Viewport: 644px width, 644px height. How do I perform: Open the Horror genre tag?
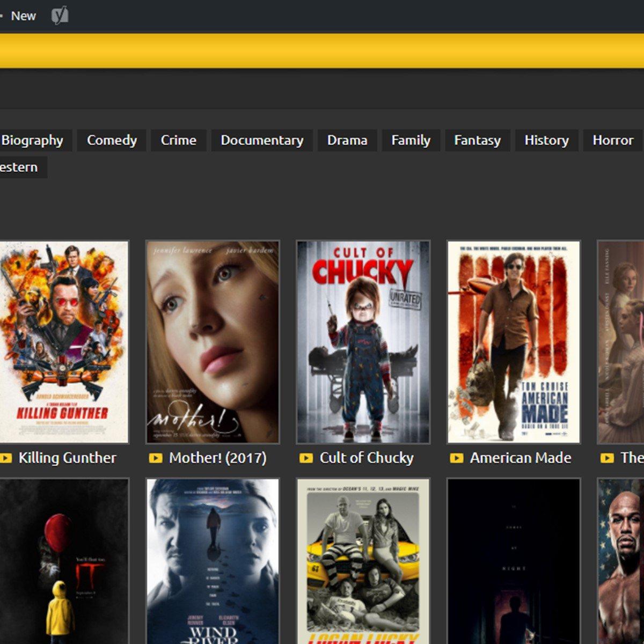coord(612,141)
